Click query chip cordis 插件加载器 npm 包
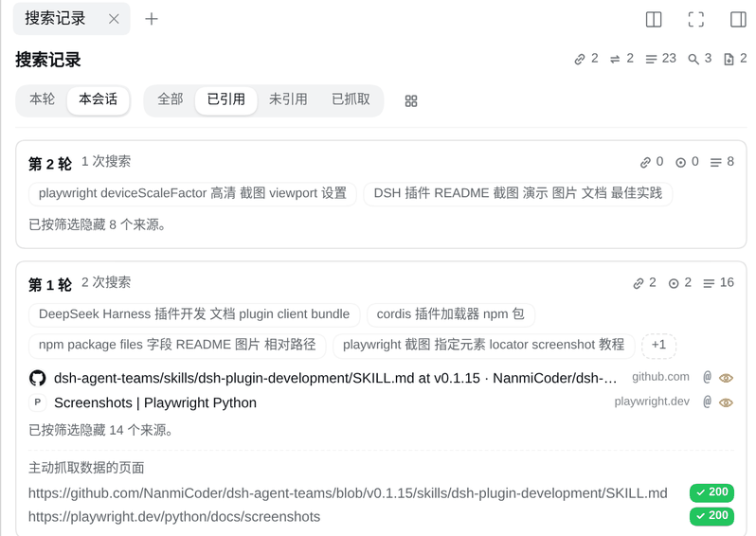Screen dimensions: 756x536 pos(450,314)
